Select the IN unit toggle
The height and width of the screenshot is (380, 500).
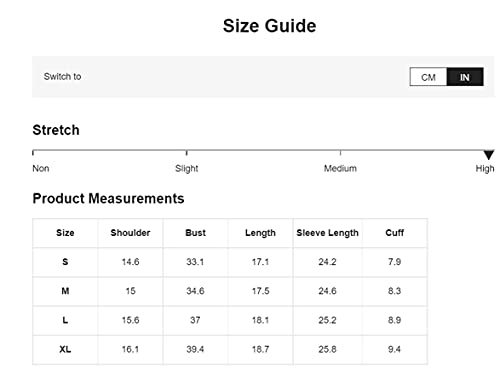465,77
